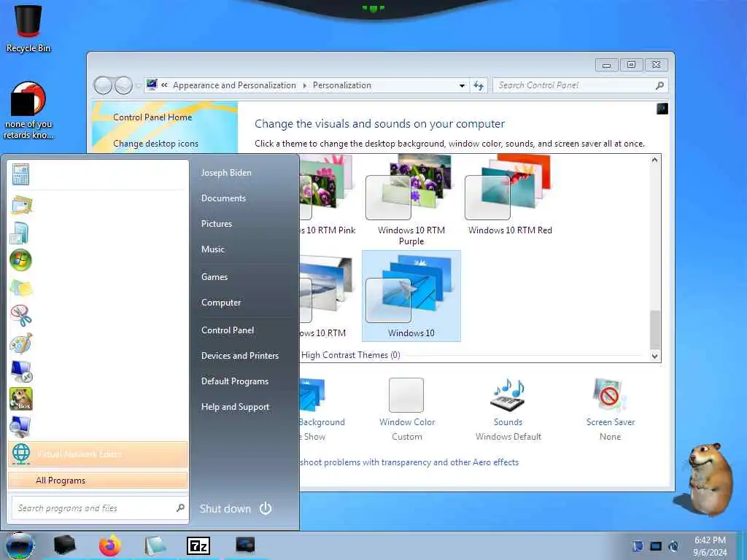This screenshot has height=560, width=747.
Task: Click the theme list scroll-up arrow
Action: 655,160
